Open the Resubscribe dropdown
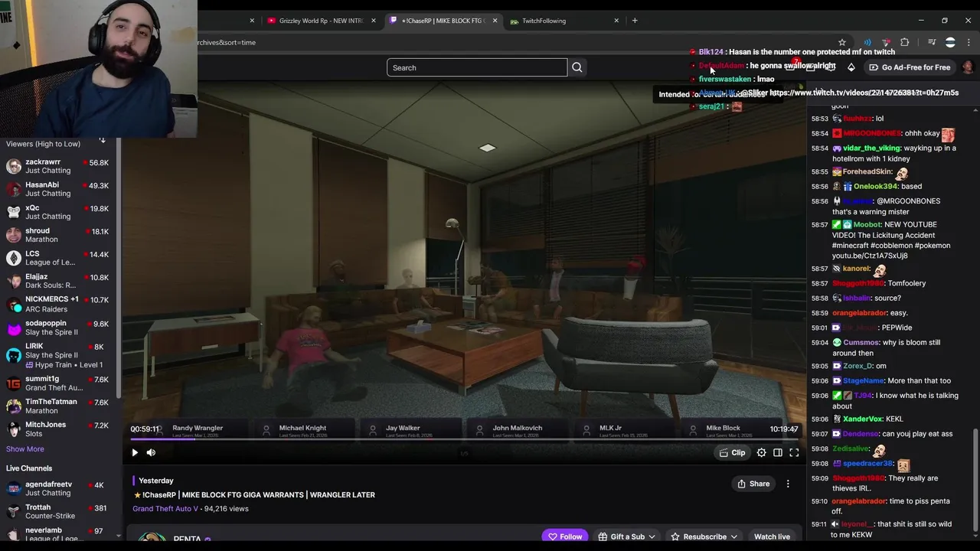This screenshot has height=551, width=980. point(704,536)
